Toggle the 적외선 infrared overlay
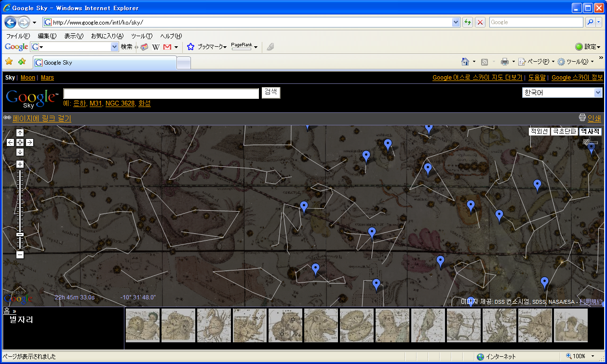Image resolution: width=607 pixels, height=364 pixels. click(539, 132)
